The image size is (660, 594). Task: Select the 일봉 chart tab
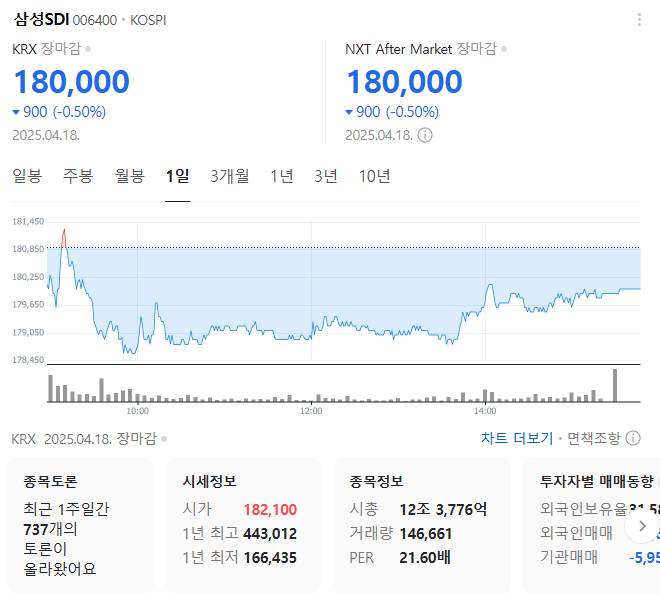27,176
